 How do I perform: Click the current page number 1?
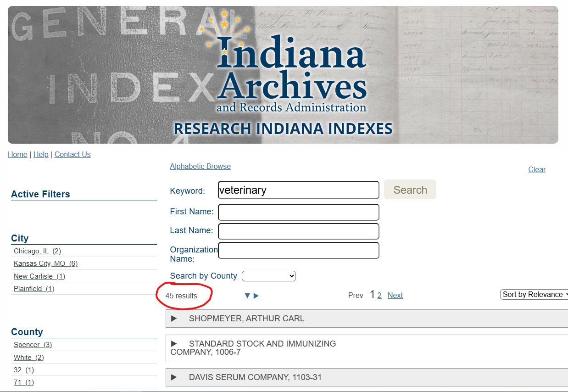click(373, 295)
